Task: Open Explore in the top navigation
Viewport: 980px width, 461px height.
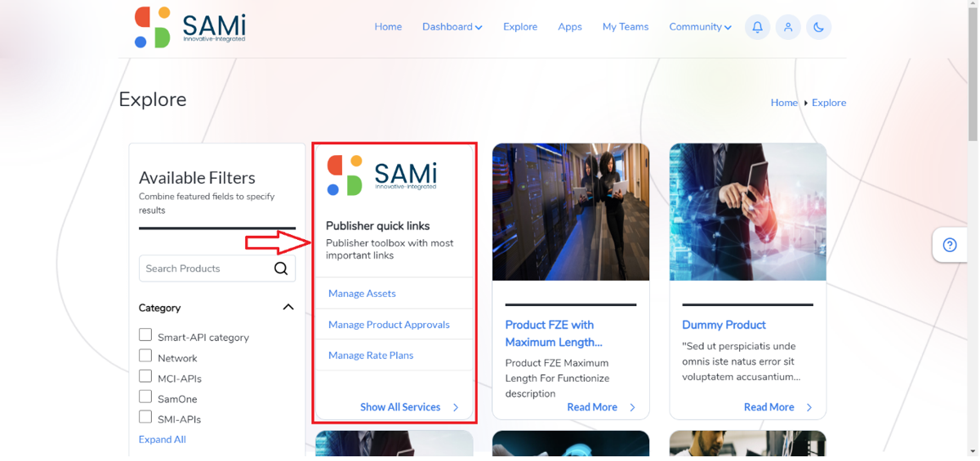Action: tap(520, 27)
